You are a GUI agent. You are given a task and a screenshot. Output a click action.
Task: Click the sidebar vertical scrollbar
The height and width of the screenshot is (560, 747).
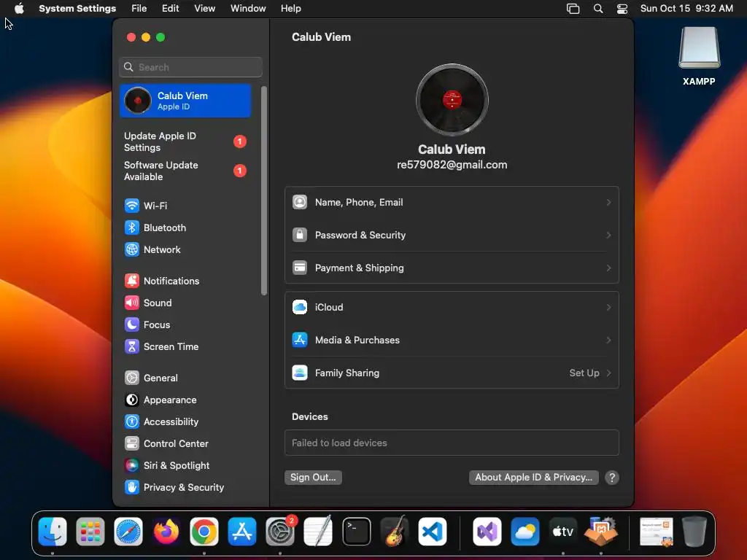264,190
